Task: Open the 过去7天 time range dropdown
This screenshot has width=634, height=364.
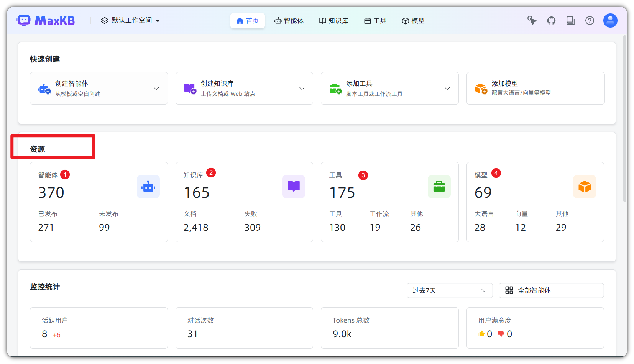Action: point(450,290)
